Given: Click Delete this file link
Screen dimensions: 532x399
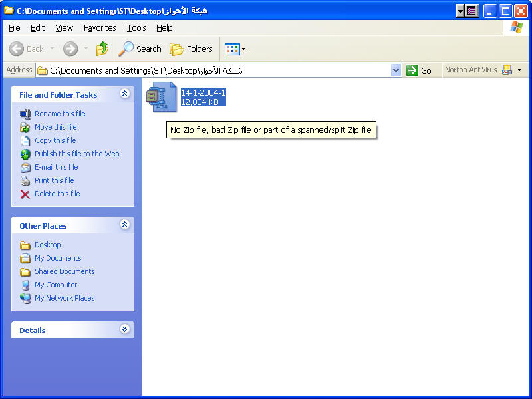Looking at the screenshot, I should click(x=57, y=194).
